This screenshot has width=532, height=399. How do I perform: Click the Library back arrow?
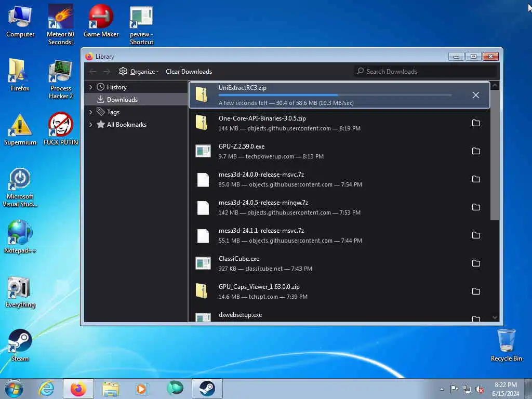click(92, 72)
